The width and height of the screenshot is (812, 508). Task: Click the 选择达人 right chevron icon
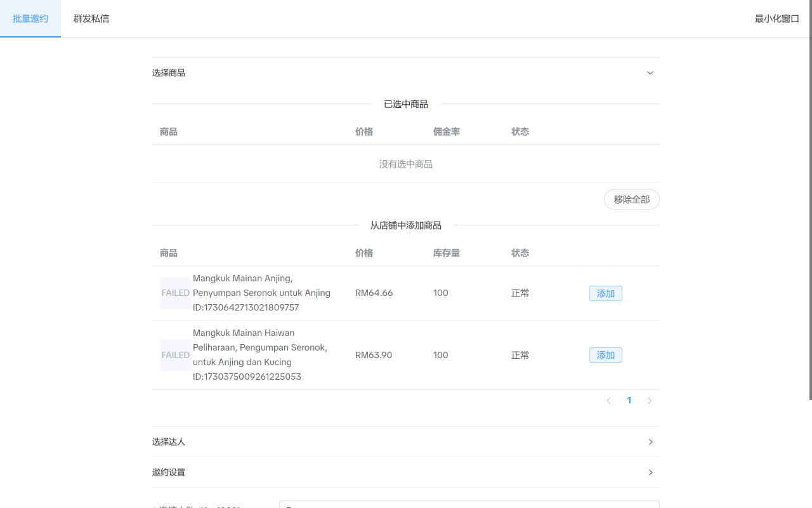pos(650,441)
